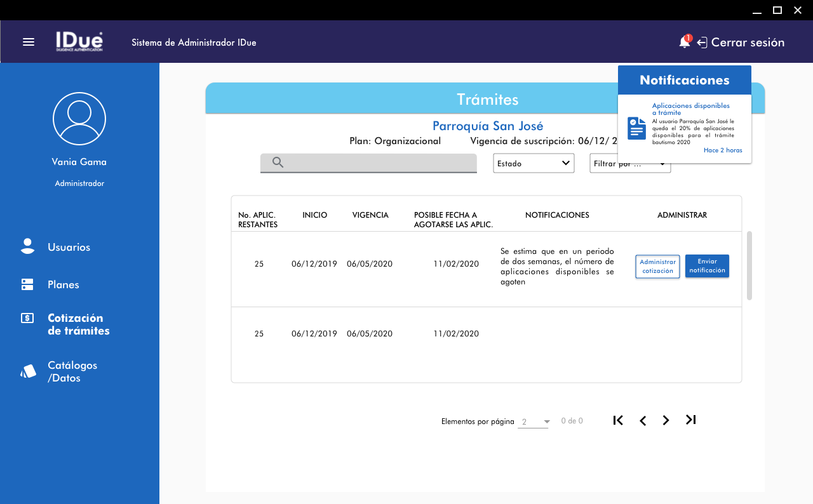Click the user profile avatar icon
Screen dimensions: 813x504
pyautogui.click(x=79, y=119)
